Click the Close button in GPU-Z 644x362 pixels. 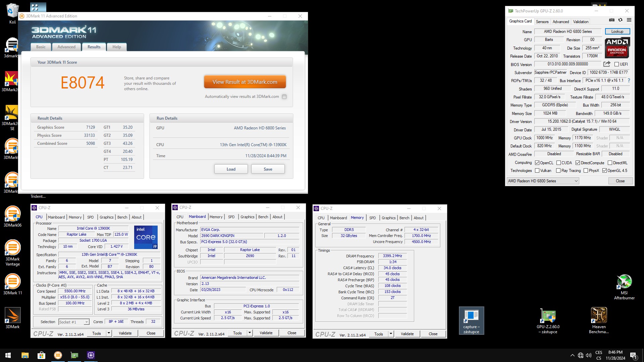coord(620,181)
